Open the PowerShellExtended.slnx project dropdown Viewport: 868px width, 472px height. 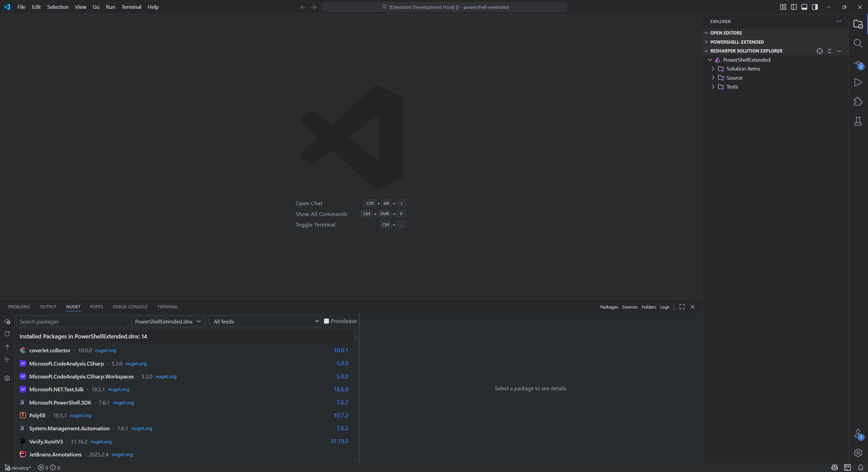[x=168, y=321]
